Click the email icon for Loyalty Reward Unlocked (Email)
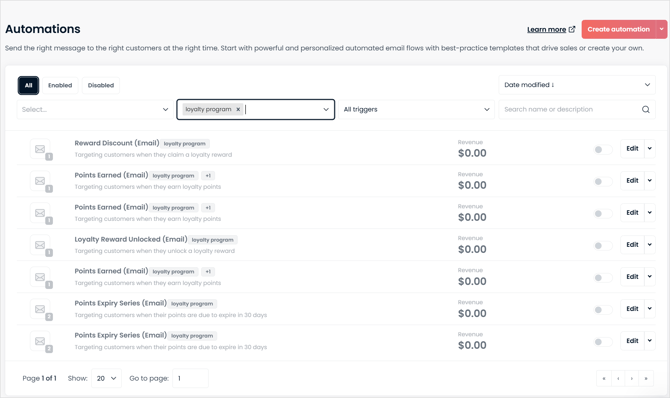 point(40,245)
